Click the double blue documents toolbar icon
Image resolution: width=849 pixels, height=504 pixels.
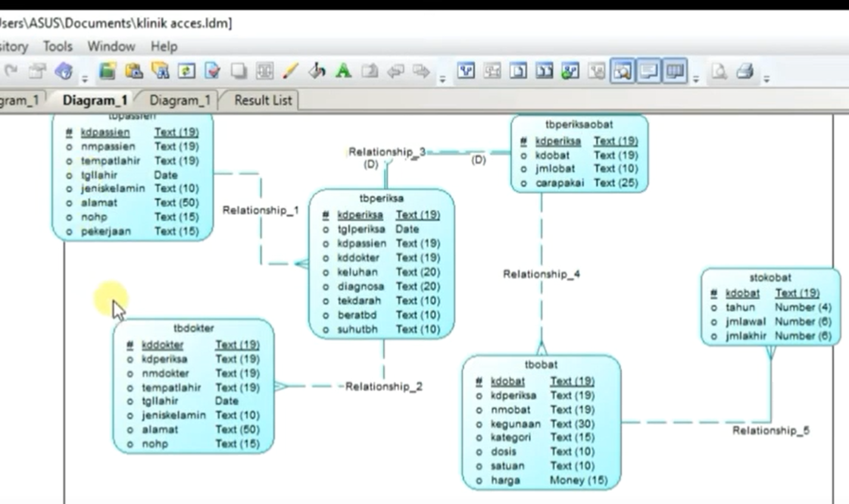[x=544, y=71]
